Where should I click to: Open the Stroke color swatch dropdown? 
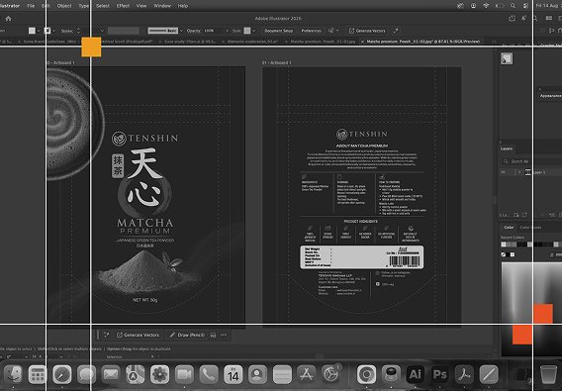pos(53,31)
